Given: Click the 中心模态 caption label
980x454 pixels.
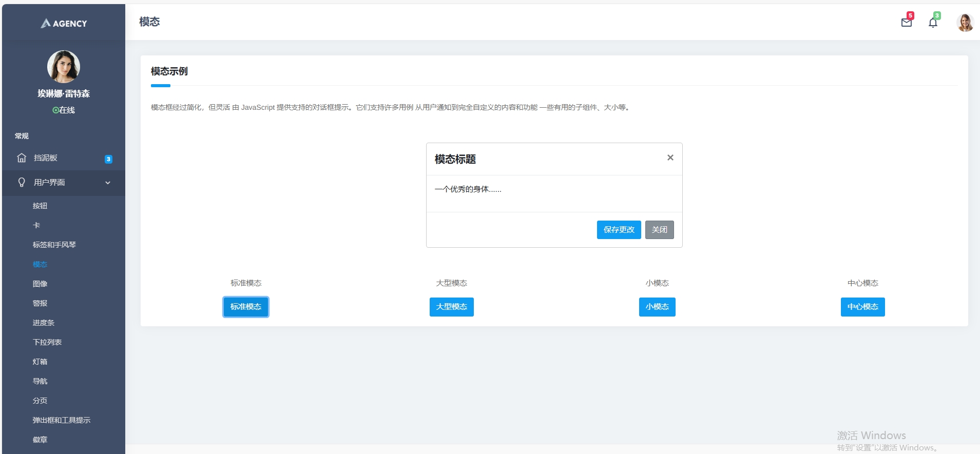Looking at the screenshot, I should tap(863, 283).
